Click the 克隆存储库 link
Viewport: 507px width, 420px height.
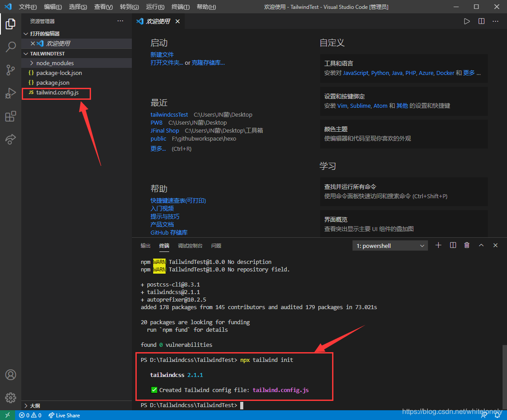[x=208, y=63]
